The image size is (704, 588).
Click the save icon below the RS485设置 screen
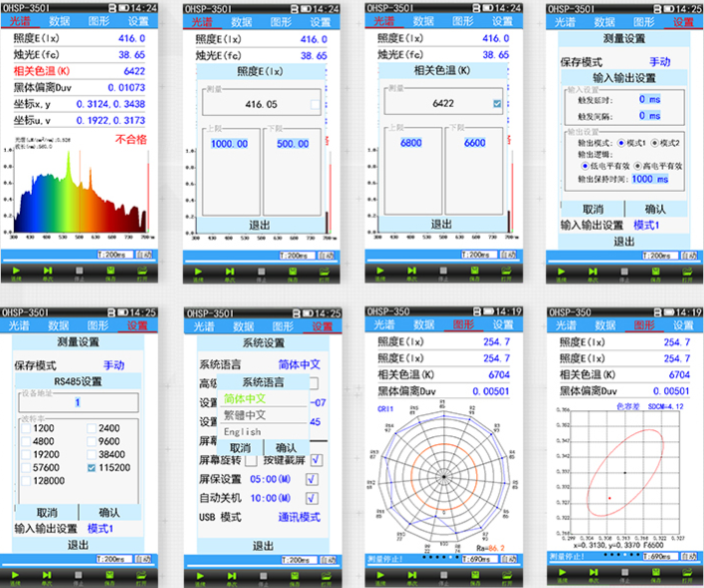110,575
